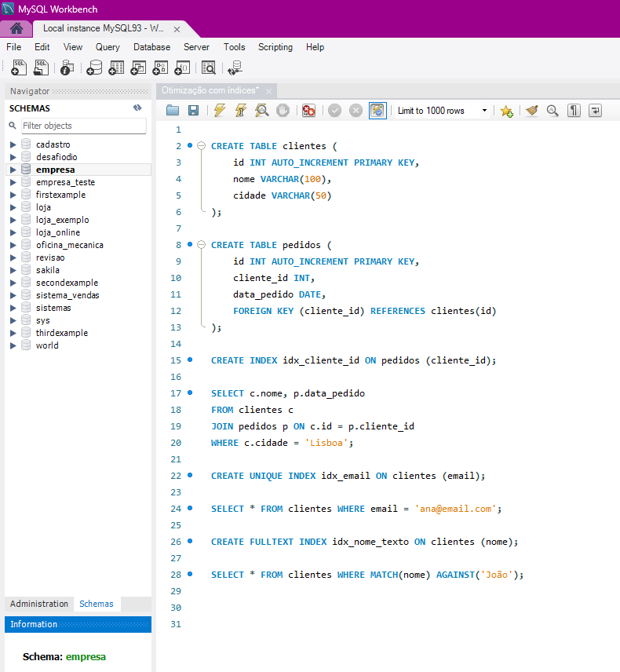Open a script file in editor

[x=172, y=111]
